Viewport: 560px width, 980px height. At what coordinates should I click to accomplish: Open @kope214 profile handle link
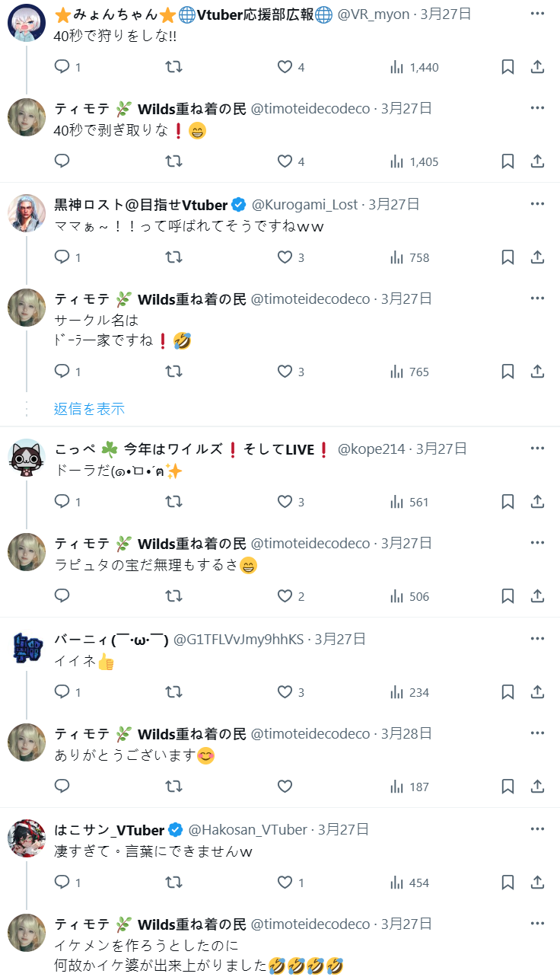coord(371,449)
